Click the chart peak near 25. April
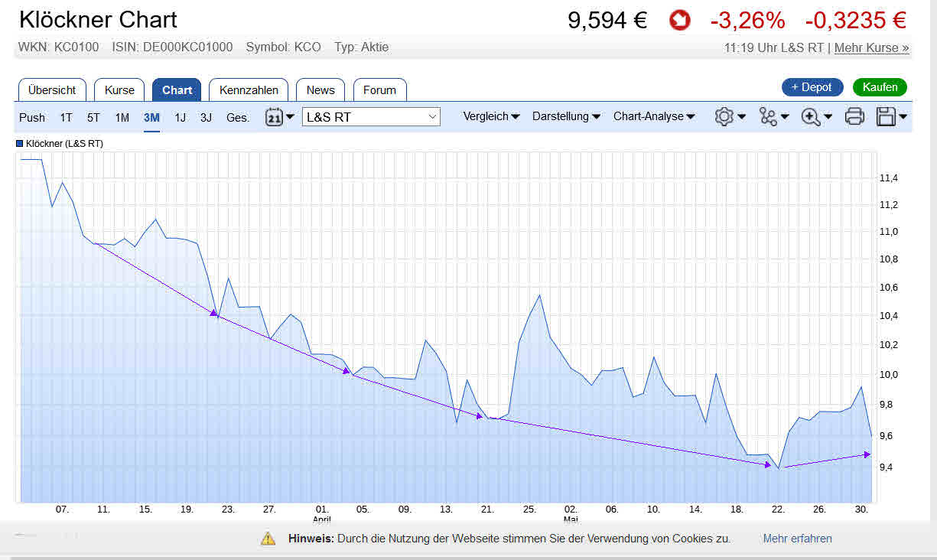 540,295
